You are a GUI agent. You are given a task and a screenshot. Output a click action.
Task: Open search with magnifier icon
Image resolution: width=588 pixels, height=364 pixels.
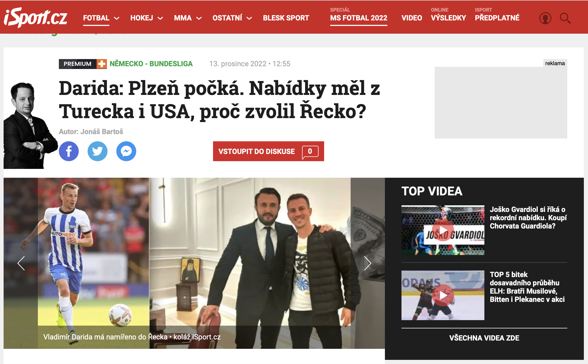coord(565,18)
